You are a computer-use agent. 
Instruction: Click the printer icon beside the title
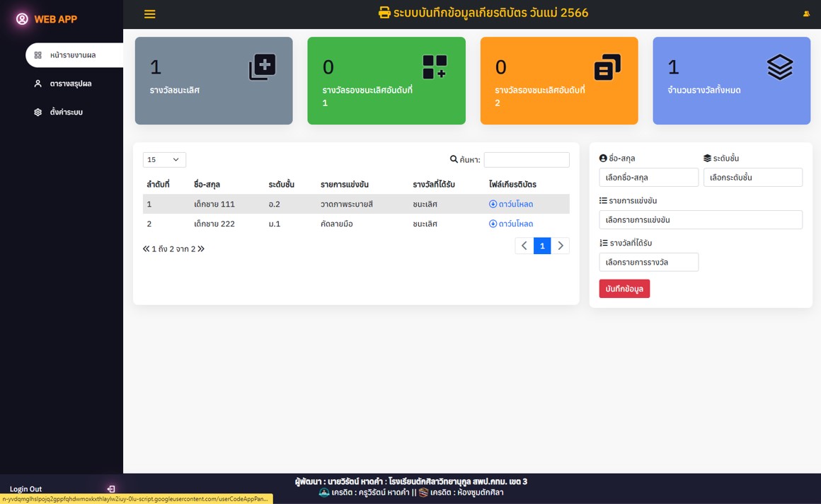pos(384,13)
